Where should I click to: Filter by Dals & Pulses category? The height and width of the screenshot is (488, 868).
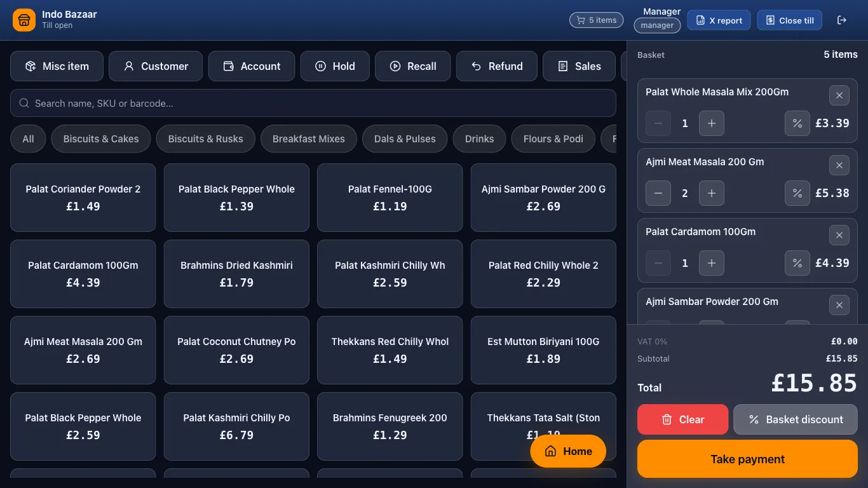point(405,139)
